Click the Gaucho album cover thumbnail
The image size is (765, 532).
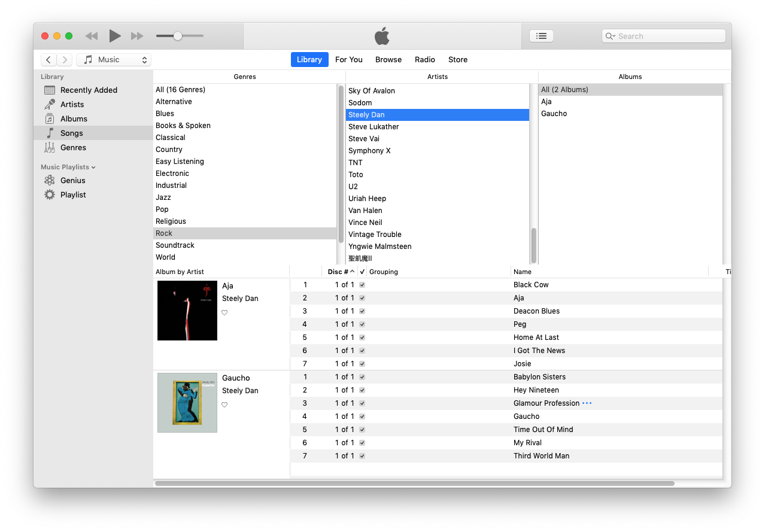(x=187, y=403)
